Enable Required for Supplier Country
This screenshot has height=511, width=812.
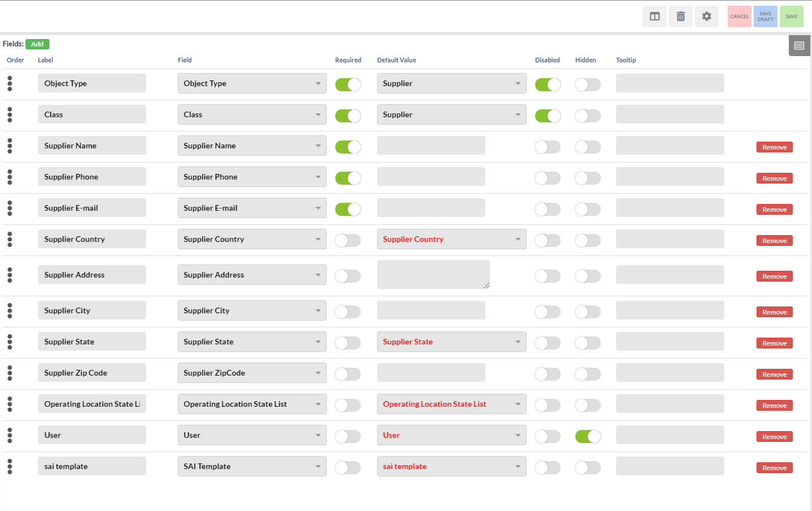pyautogui.click(x=348, y=240)
